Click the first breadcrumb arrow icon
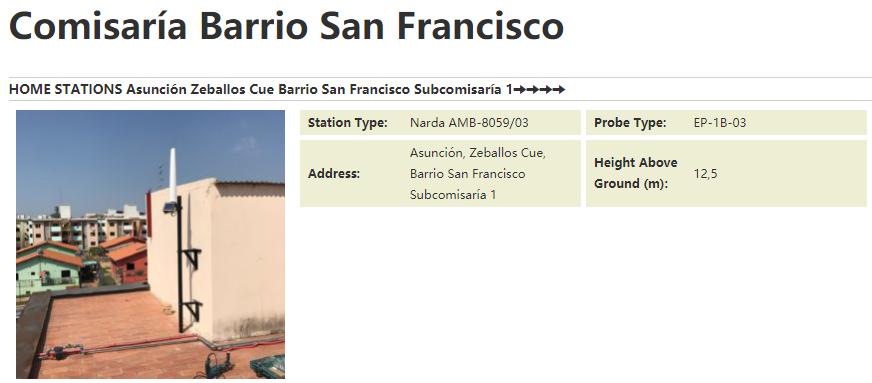 (x=518, y=89)
